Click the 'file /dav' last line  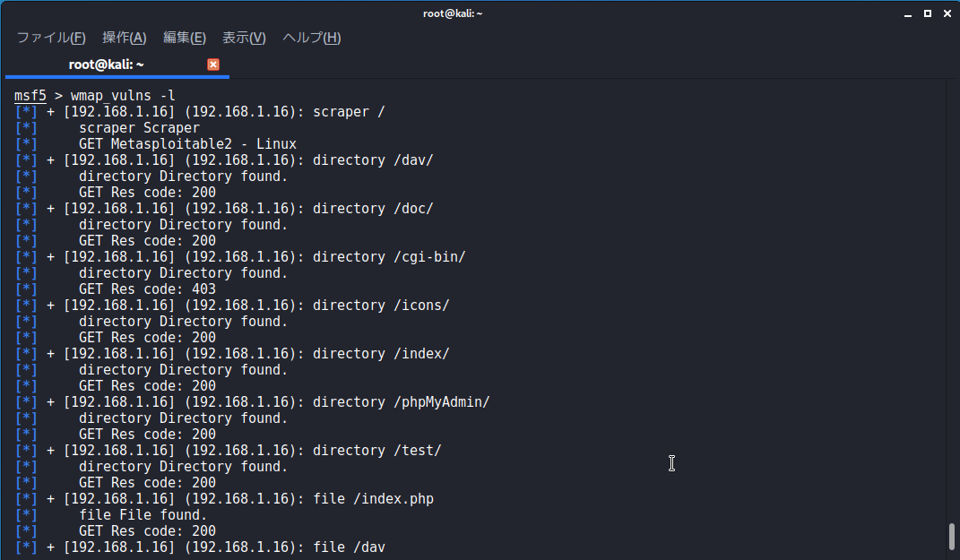click(200, 547)
